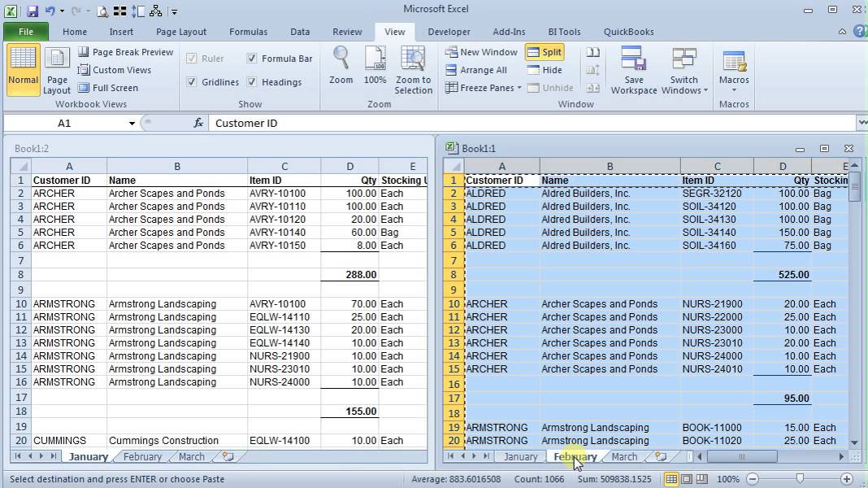The height and width of the screenshot is (488, 868).
Task: Open Customize Quick Access Toolbar dropdown
Action: tap(175, 11)
